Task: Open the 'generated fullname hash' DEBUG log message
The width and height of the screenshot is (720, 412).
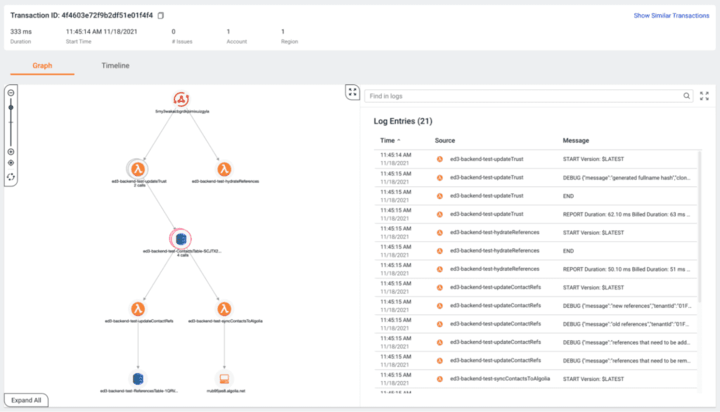Action: click(x=626, y=178)
